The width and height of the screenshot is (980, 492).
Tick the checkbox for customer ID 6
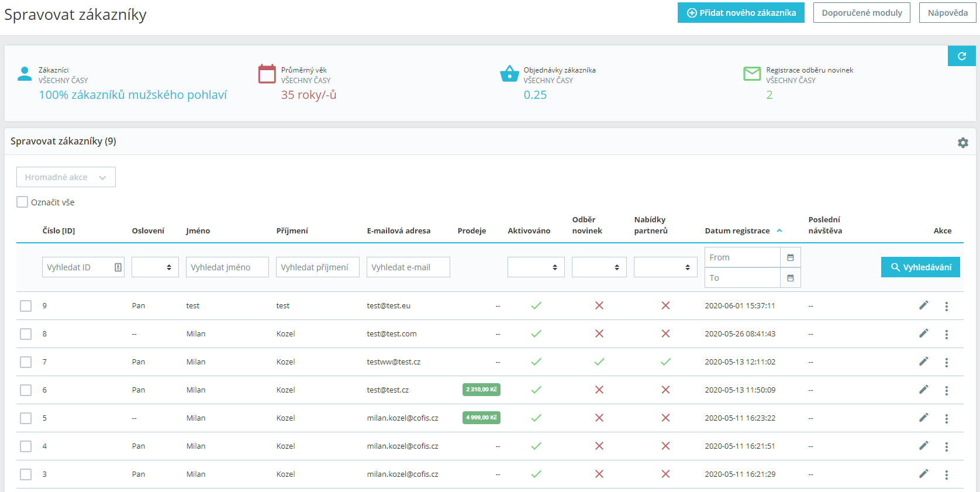26,390
